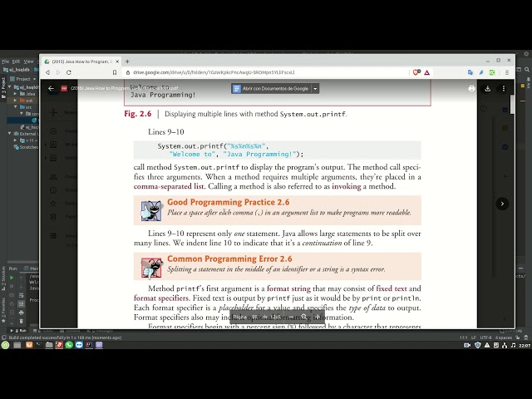Viewport: 532px width, 399px height.
Task: Open the Structure tool window tab
Action: point(3,278)
